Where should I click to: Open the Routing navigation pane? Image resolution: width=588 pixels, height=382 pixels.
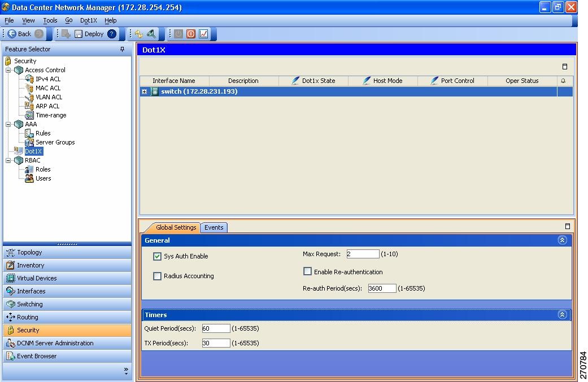(x=68, y=317)
